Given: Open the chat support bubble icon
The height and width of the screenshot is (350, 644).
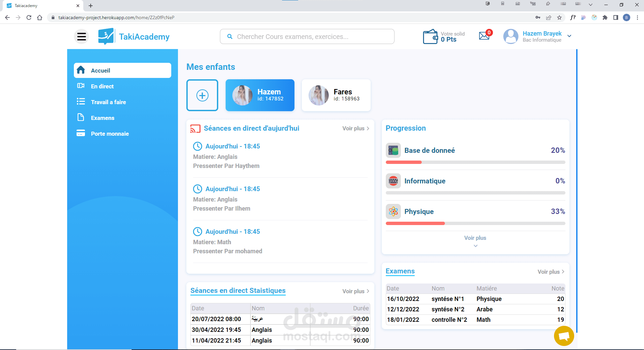Looking at the screenshot, I should pos(564,336).
